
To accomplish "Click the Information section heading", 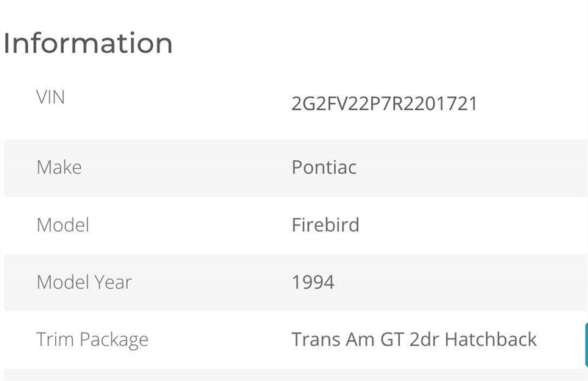I will tap(87, 43).
